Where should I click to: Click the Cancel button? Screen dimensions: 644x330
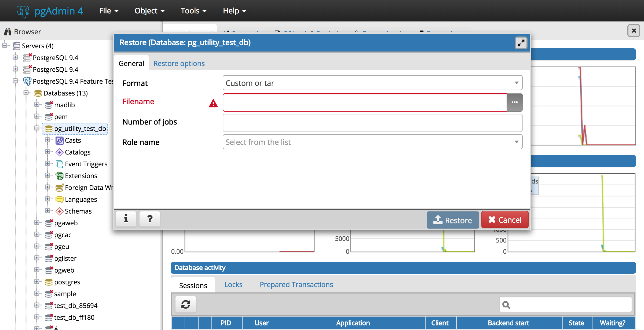coord(505,220)
